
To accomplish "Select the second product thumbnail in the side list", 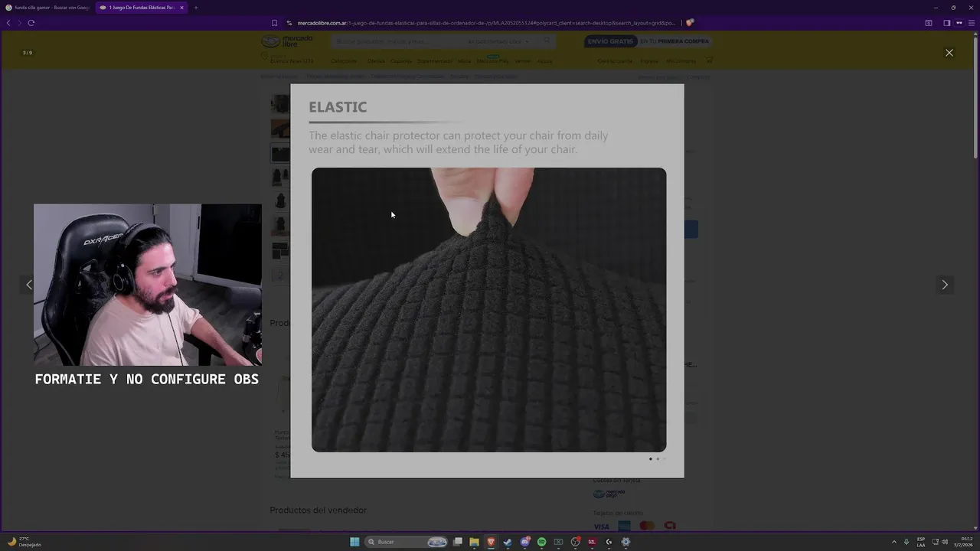I will 280,129.
